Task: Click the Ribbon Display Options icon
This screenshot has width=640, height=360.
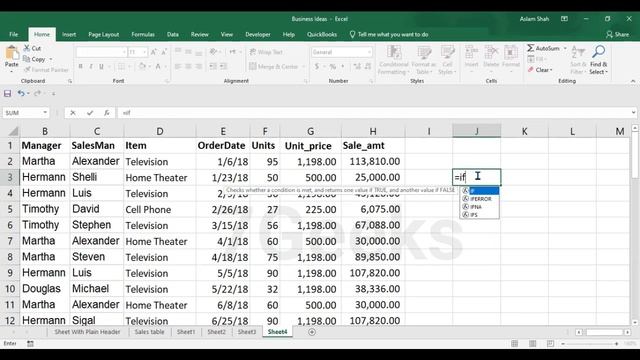Action: (564, 19)
